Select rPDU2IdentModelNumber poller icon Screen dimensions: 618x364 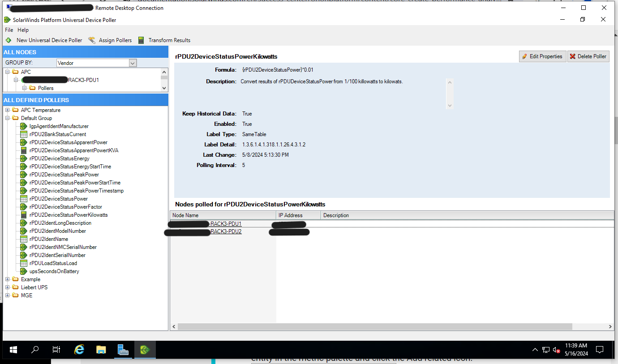24,231
